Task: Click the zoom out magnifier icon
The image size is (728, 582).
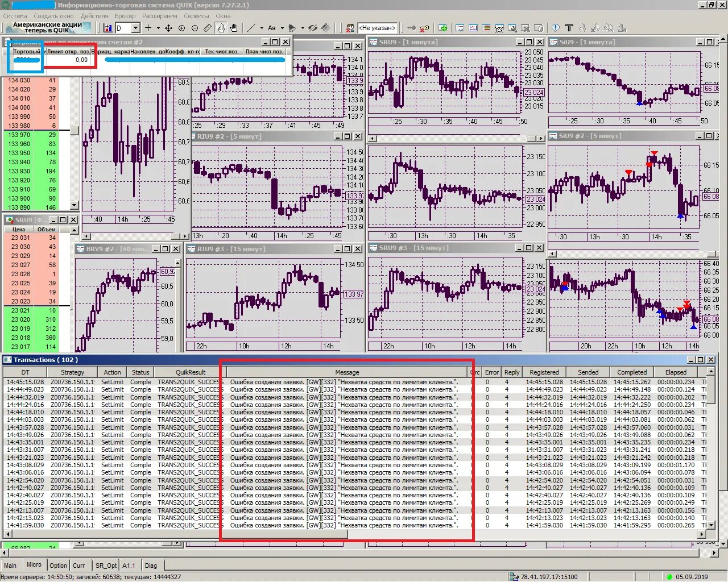Action: tap(195, 28)
